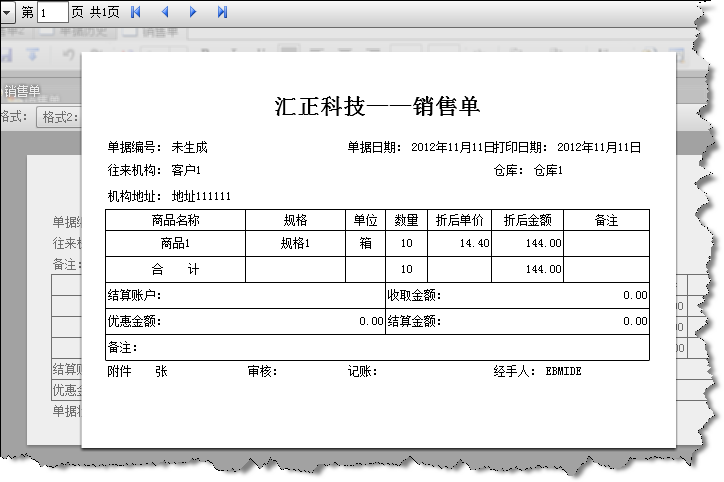Click the next page arrow
The width and height of the screenshot is (724, 482).
coord(193,12)
